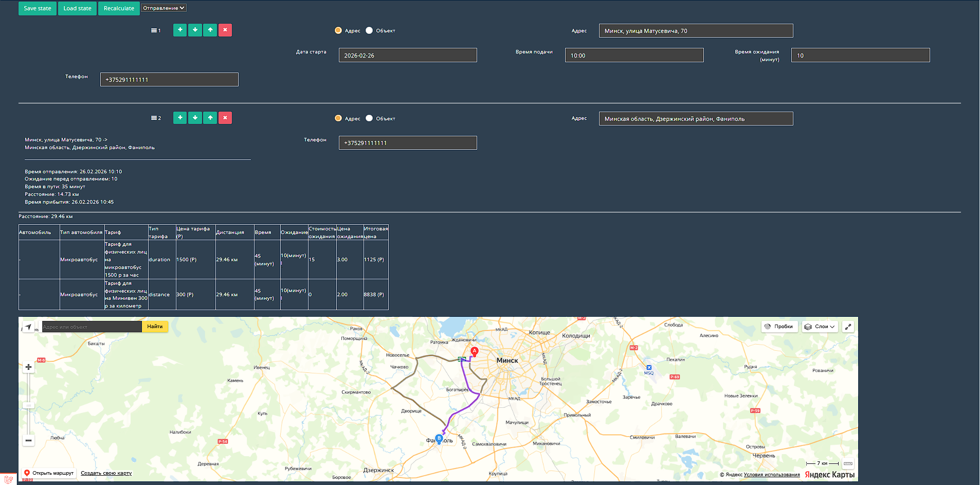Viewport: 980px width, 485px height.
Task: Click the Save state button
Action: 38,8
